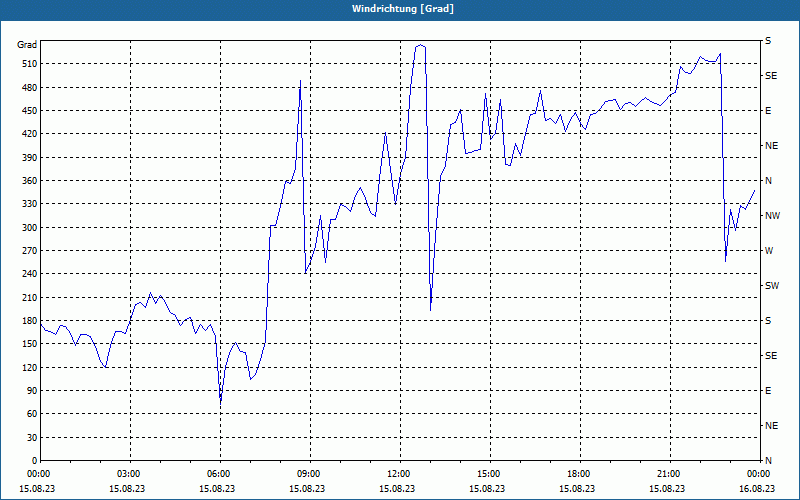Click the 90 y-axis value
This screenshot has width=800, height=500.
[31, 391]
